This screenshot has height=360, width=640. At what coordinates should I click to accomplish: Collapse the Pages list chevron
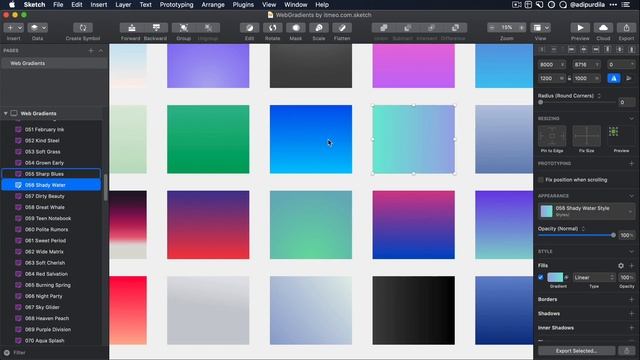(101, 51)
